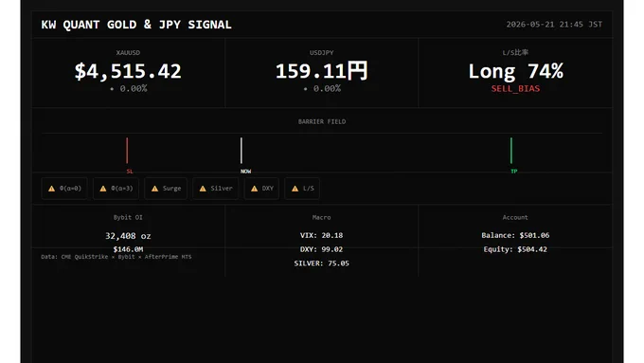644x363 pixels.
Task: Click the XAUUSD price $4,515.42
Action: [128, 71]
